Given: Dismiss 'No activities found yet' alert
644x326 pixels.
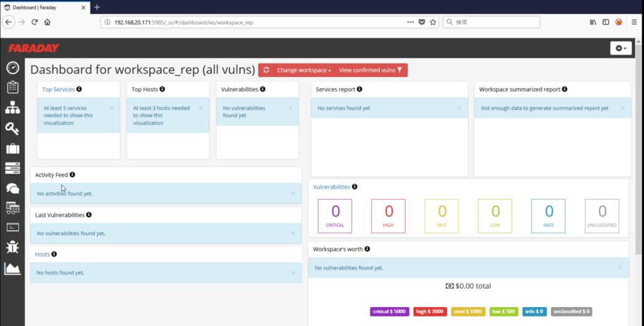Looking at the screenshot, I should (x=293, y=193).
